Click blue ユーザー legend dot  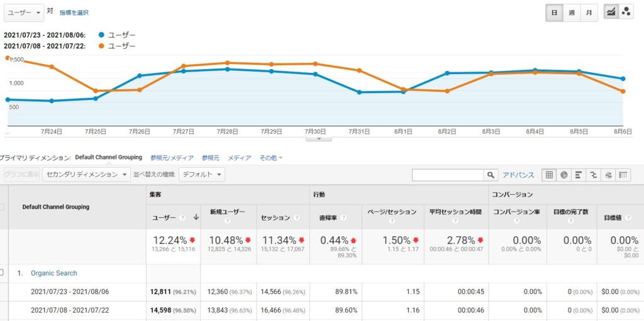pyautogui.click(x=101, y=35)
